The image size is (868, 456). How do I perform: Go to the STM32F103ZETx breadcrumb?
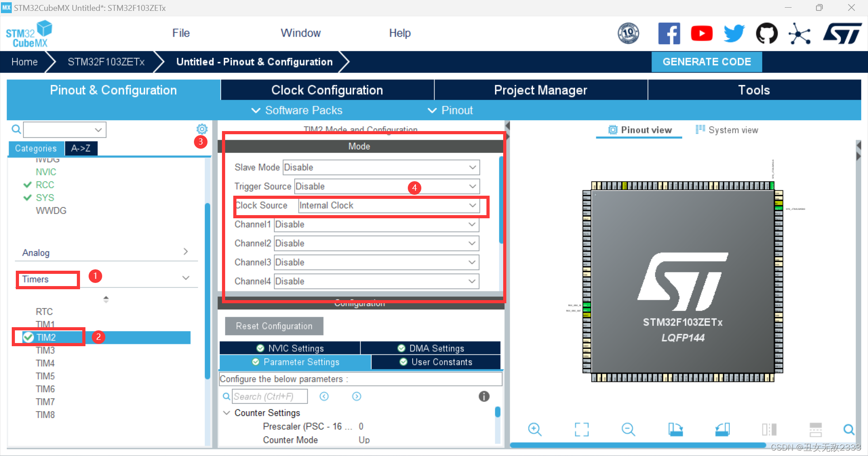tap(106, 62)
